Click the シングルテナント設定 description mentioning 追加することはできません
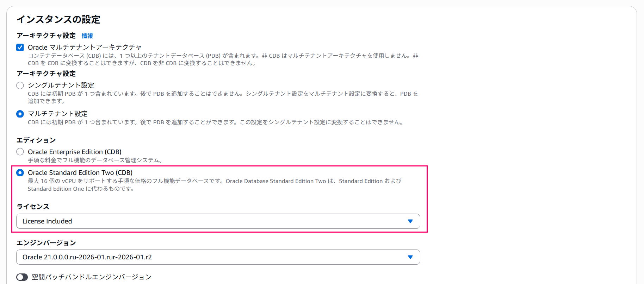Viewport: 644px width, 284px height. pyautogui.click(x=223, y=97)
